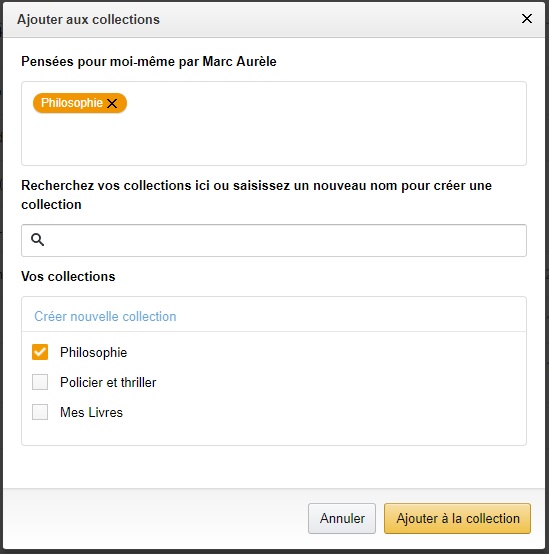This screenshot has height=554, width=549.
Task: Click the Pensées pour moi-même book title
Action: click(x=149, y=61)
